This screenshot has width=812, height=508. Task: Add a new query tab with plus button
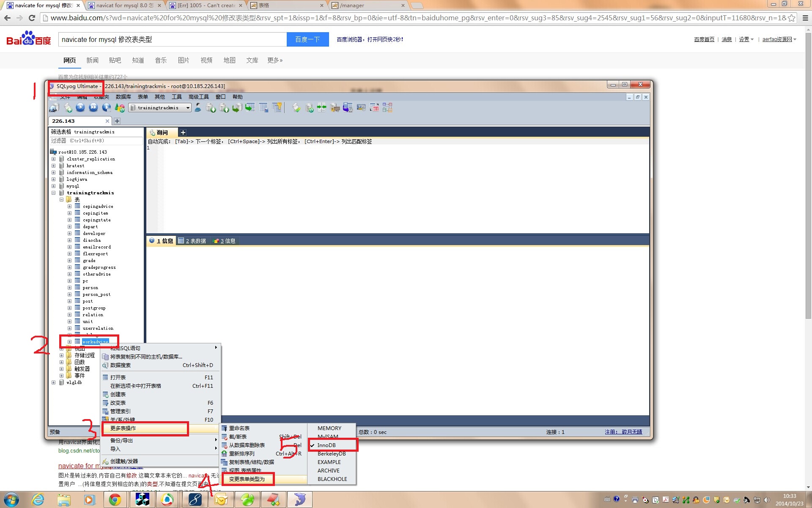pyautogui.click(x=183, y=133)
